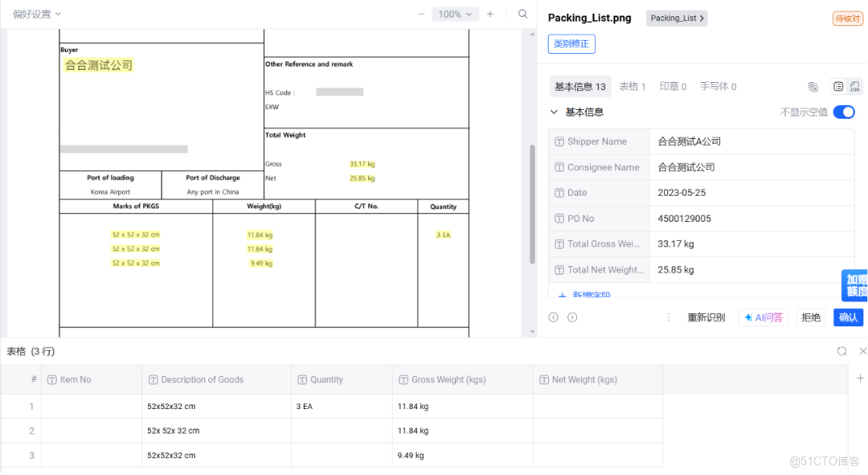This screenshot has height=475, width=868.
Task: Click the zoom out minus icon
Action: (421, 14)
